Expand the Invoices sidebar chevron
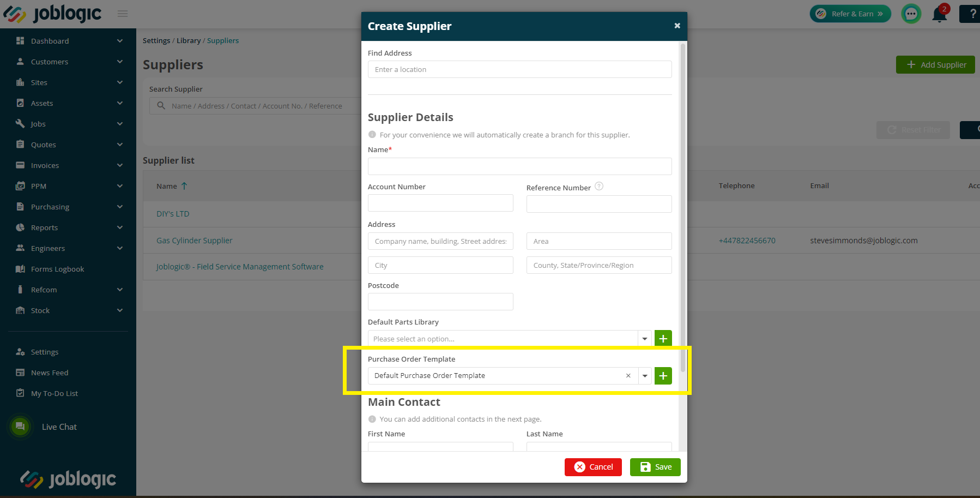This screenshot has width=980, height=498. (120, 165)
